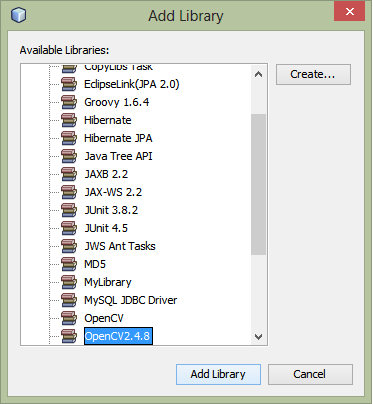
Task: Select MySQL JDBC Driver library
Action: click(x=131, y=300)
